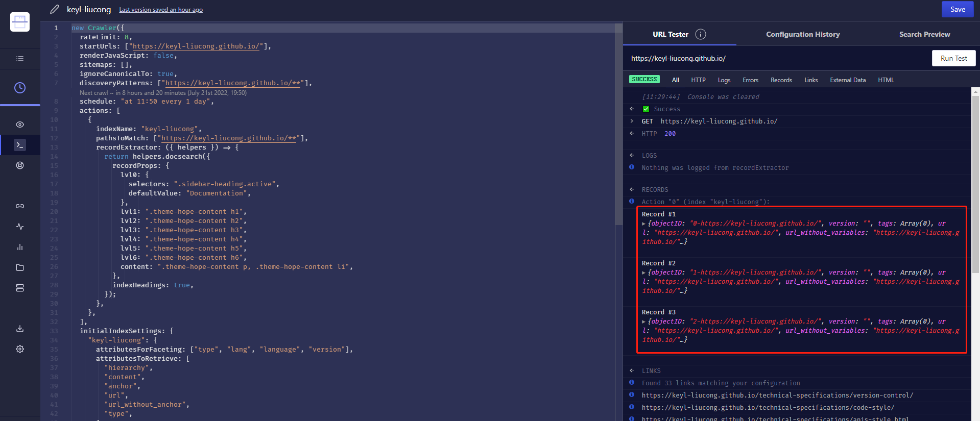
Task: Click the URL Tester info icon
Action: coord(701,34)
